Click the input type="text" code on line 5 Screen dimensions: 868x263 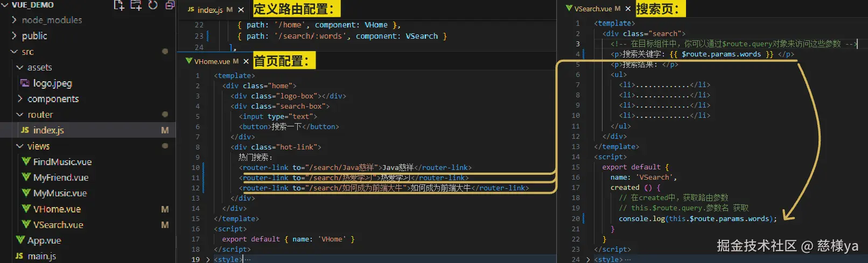pyautogui.click(x=278, y=117)
